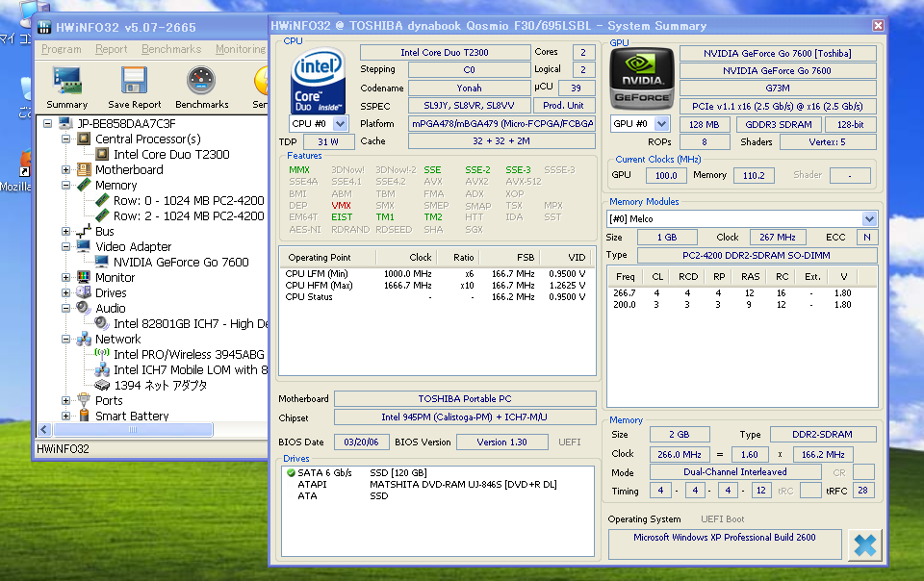This screenshot has width=924, height=581.
Task: Collapse the Central Processor(s) node
Action: pos(66,139)
